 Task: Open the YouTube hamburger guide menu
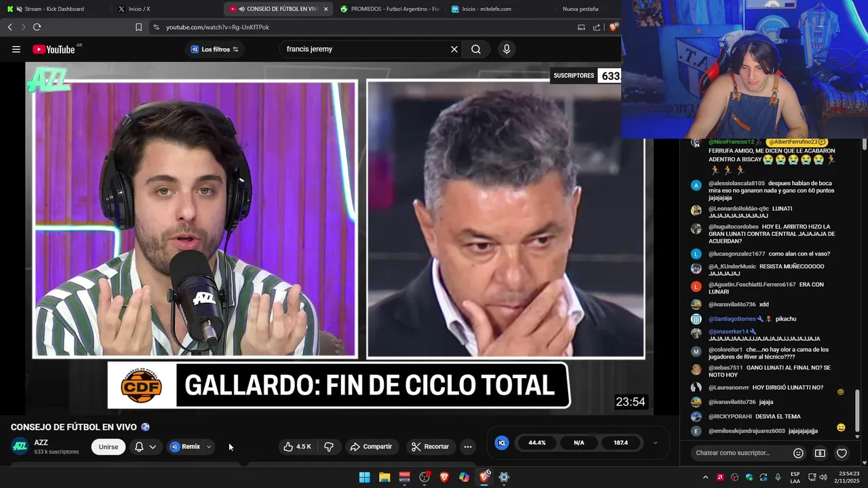coord(16,49)
